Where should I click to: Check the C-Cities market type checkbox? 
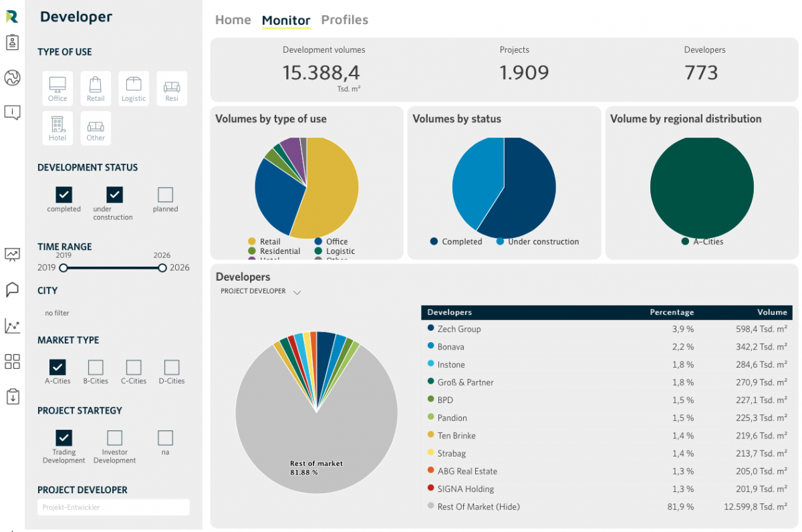134,367
